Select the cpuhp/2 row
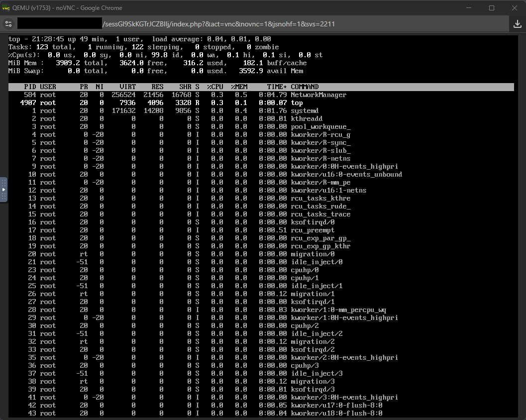 pyautogui.click(x=261, y=326)
